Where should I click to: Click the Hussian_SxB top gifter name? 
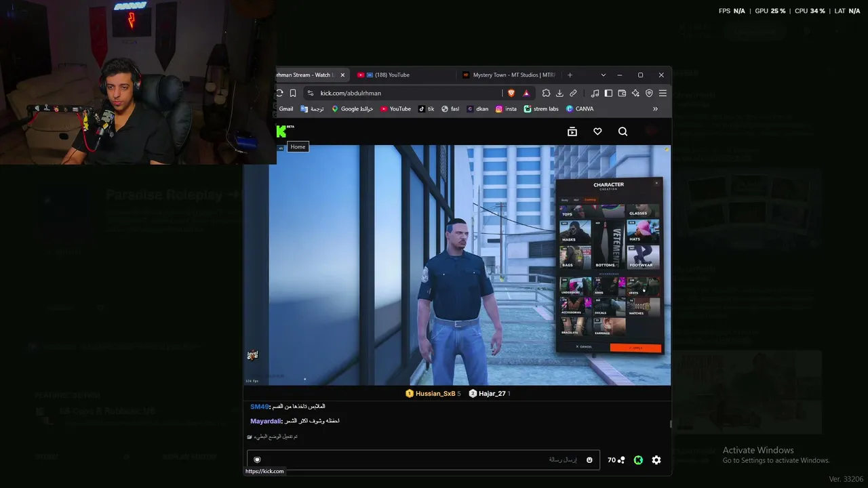pyautogui.click(x=435, y=394)
